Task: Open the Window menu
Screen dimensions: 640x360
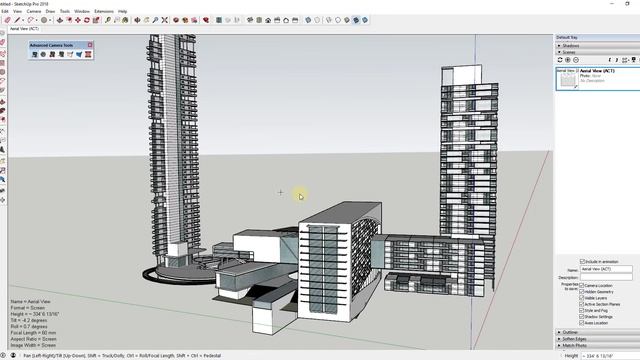Action: coord(82,11)
